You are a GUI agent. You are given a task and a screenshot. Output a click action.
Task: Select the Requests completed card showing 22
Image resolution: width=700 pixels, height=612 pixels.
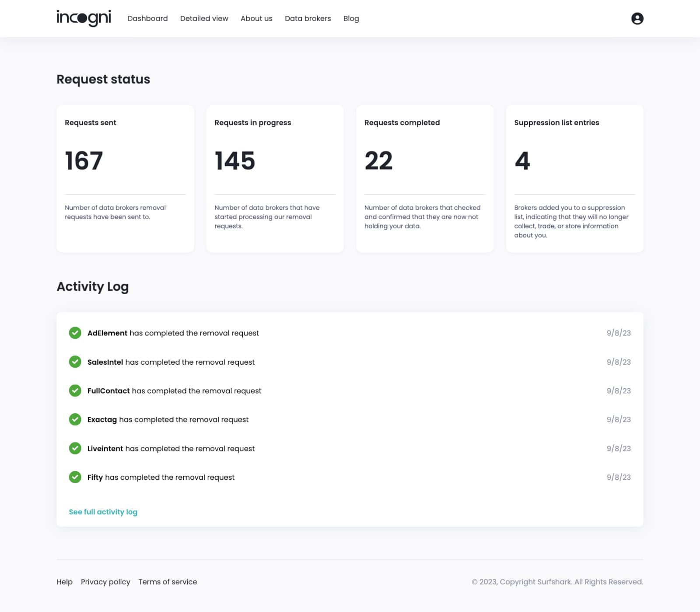tap(425, 178)
